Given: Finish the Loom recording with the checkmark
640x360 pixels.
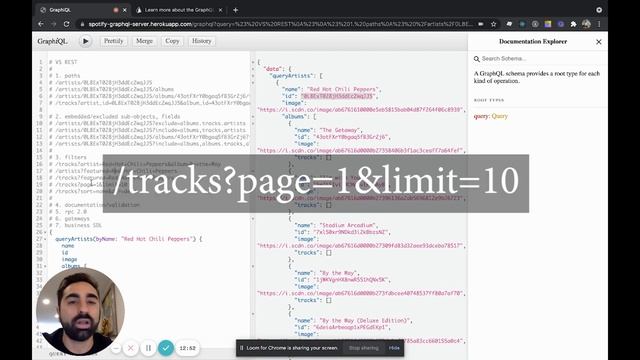Looking at the screenshot, I should coord(166,348).
